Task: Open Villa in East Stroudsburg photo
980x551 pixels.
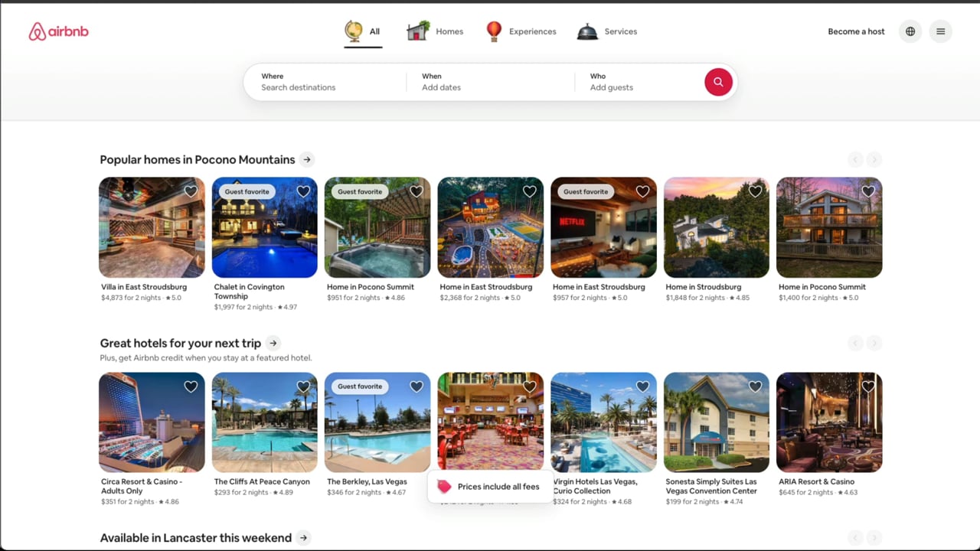Action: 152,227
